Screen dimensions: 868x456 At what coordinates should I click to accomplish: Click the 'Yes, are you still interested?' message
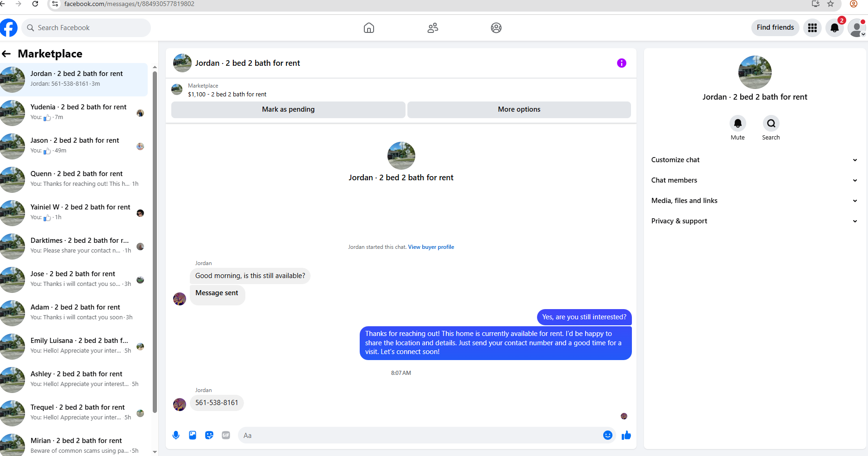(584, 317)
